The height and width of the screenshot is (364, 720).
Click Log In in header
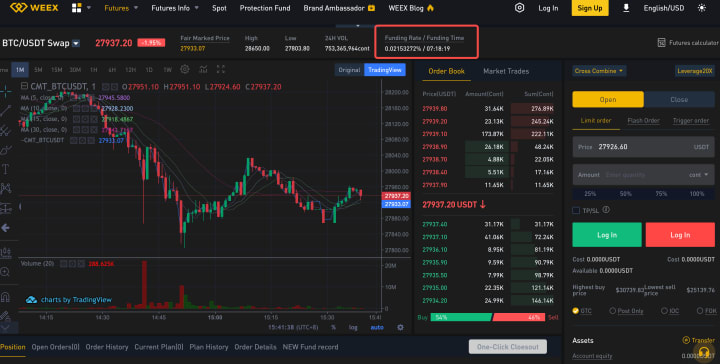coord(548,8)
